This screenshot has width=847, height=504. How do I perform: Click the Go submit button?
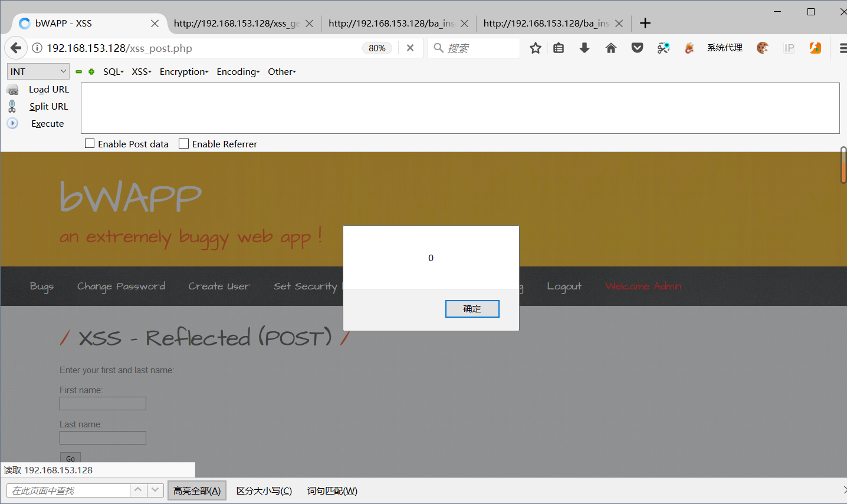70,458
